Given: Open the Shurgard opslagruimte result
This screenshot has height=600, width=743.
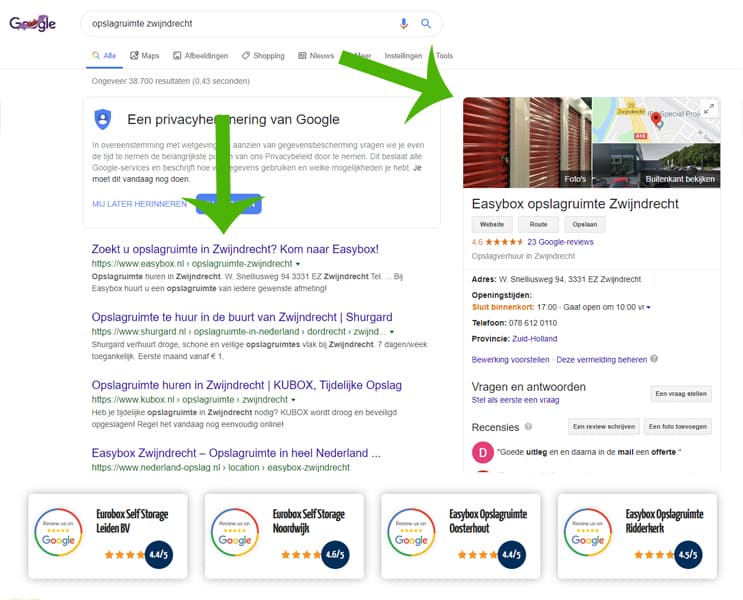Looking at the screenshot, I should point(242,317).
